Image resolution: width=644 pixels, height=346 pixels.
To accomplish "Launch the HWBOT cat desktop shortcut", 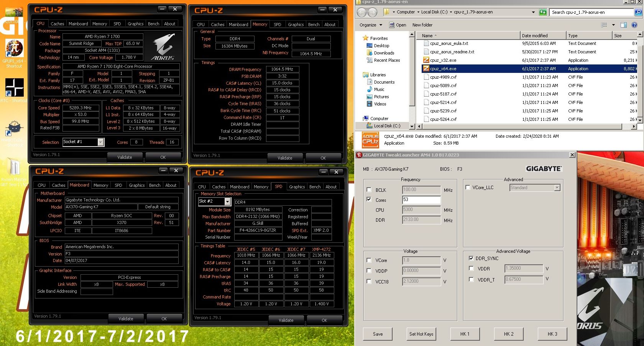I will (14, 128).
